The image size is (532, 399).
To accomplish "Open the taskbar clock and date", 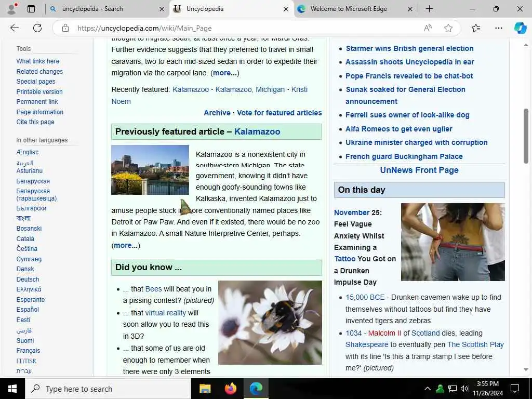I will tap(487, 389).
